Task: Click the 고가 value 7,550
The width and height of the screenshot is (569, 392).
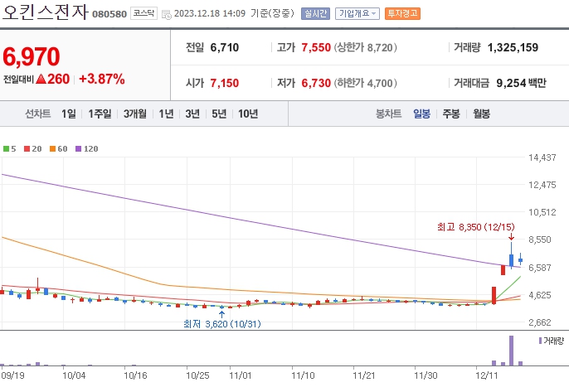Action: pyautogui.click(x=316, y=47)
